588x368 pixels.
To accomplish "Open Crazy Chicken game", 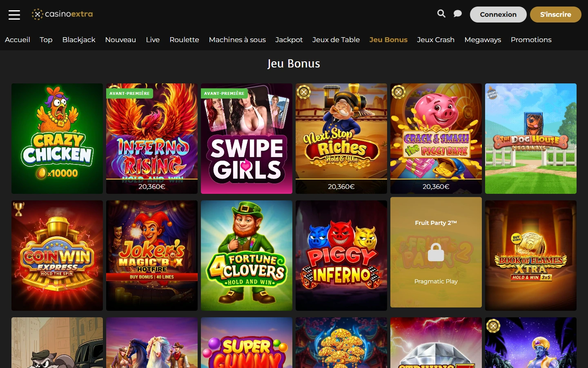I will 57,139.
